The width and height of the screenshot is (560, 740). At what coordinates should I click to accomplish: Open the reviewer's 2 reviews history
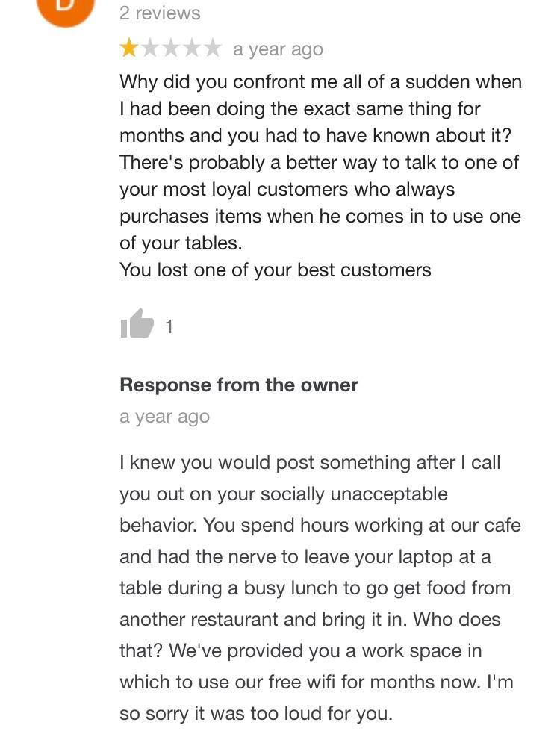pos(158,12)
